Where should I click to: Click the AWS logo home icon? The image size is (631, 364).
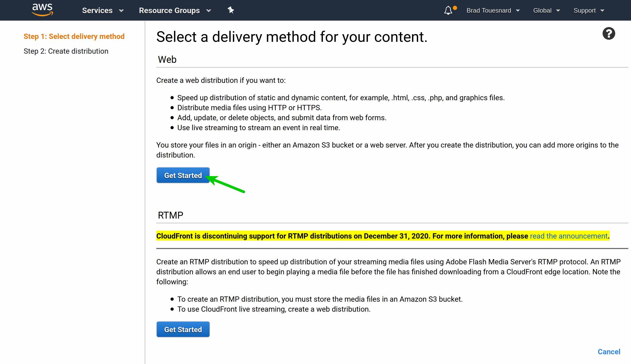[42, 10]
